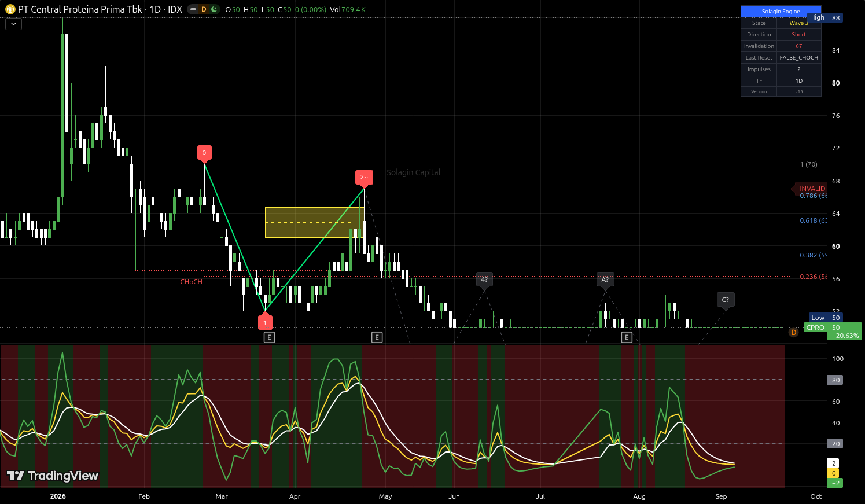Click the May label on time axis

pos(385,496)
